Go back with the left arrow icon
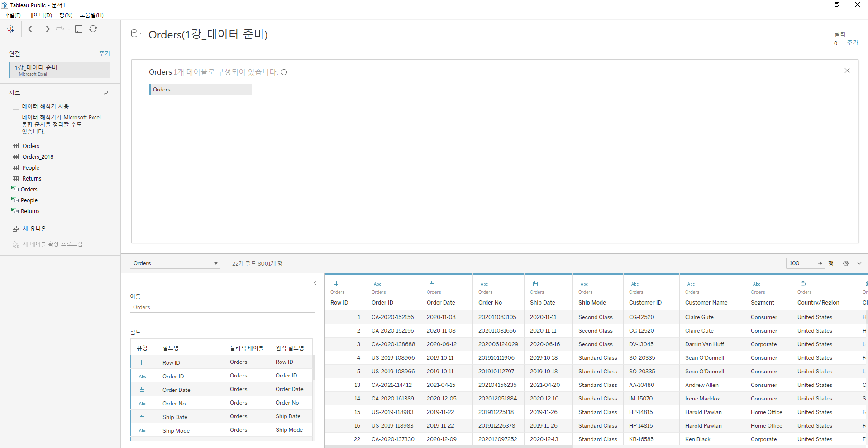Screen dimensions: 868x448 (x=32, y=29)
